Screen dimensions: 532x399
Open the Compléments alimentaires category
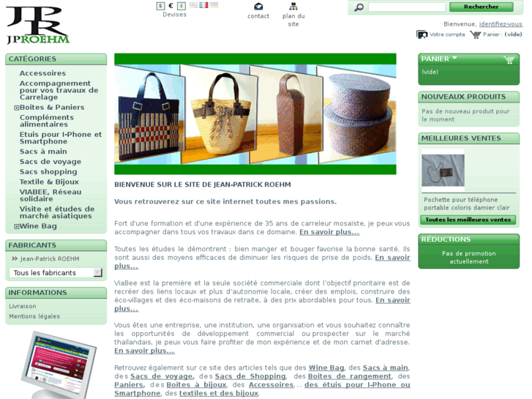pos(47,121)
